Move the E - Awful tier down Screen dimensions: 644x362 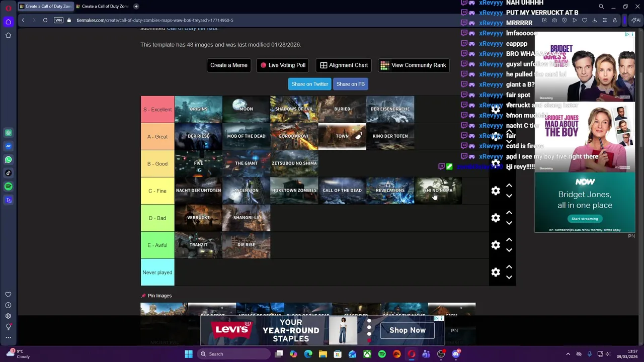509,250
